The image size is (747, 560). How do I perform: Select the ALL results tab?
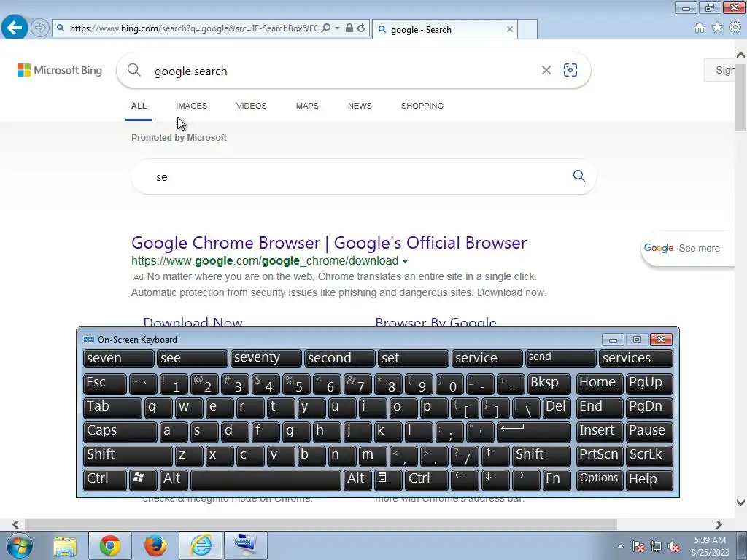pyautogui.click(x=139, y=106)
